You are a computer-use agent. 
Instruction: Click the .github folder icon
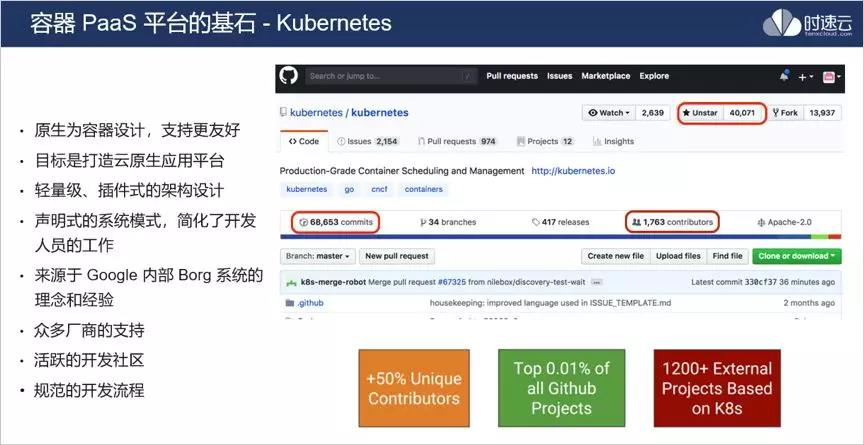pyautogui.click(x=290, y=303)
